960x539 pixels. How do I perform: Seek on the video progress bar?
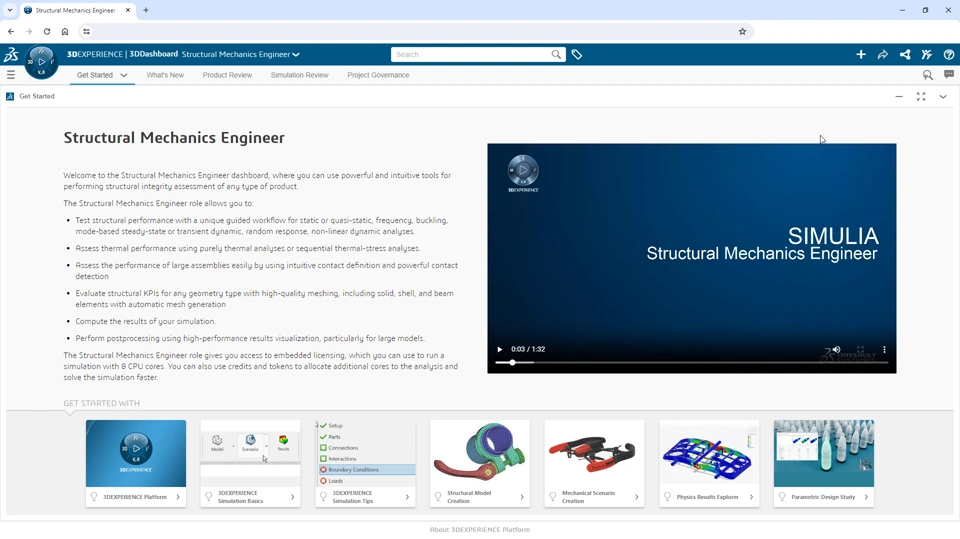pyautogui.click(x=692, y=363)
